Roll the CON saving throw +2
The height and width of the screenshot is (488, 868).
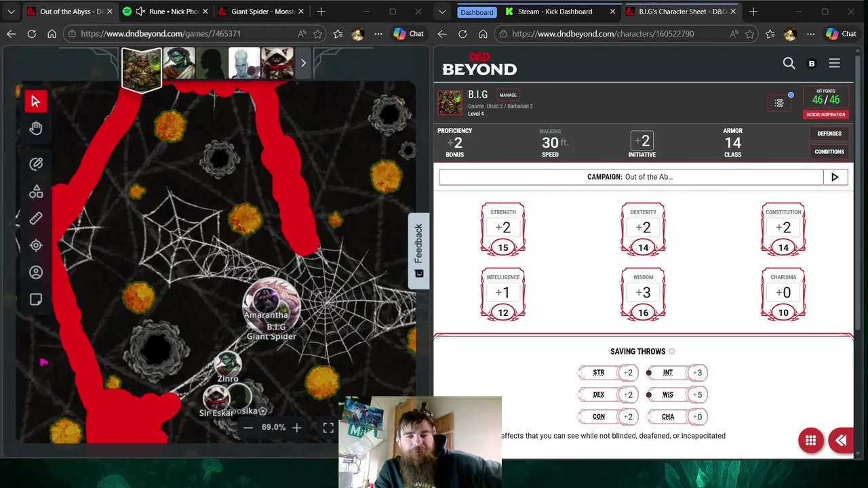pos(628,417)
